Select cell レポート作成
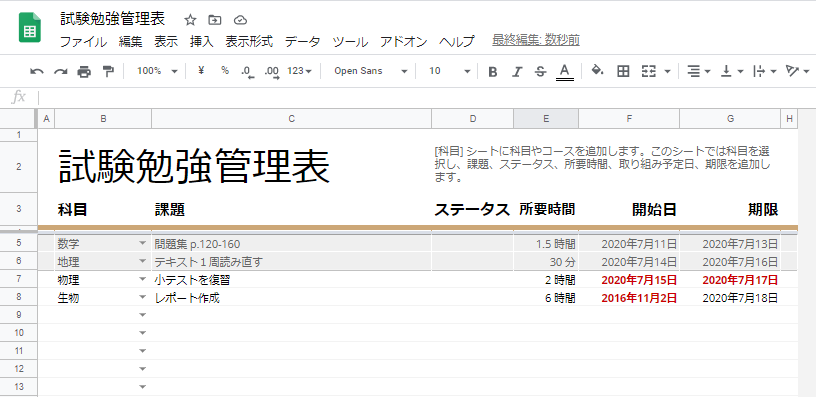816x397 pixels. click(291, 298)
